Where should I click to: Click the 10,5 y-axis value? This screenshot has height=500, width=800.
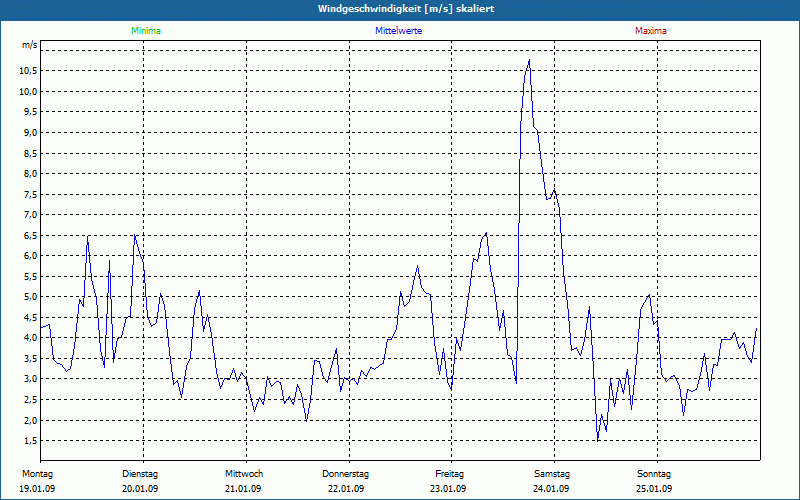coord(28,71)
